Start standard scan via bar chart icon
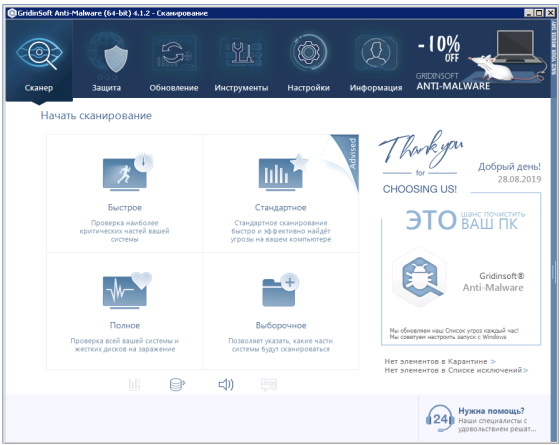Viewport: 560px width, 445px height. click(x=283, y=172)
